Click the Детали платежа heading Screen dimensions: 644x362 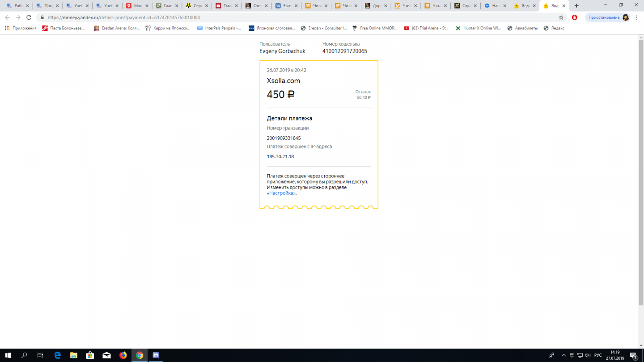tap(290, 118)
